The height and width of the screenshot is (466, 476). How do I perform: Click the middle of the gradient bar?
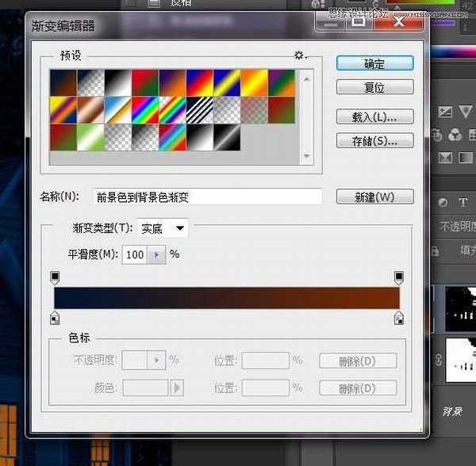coord(227,297)
